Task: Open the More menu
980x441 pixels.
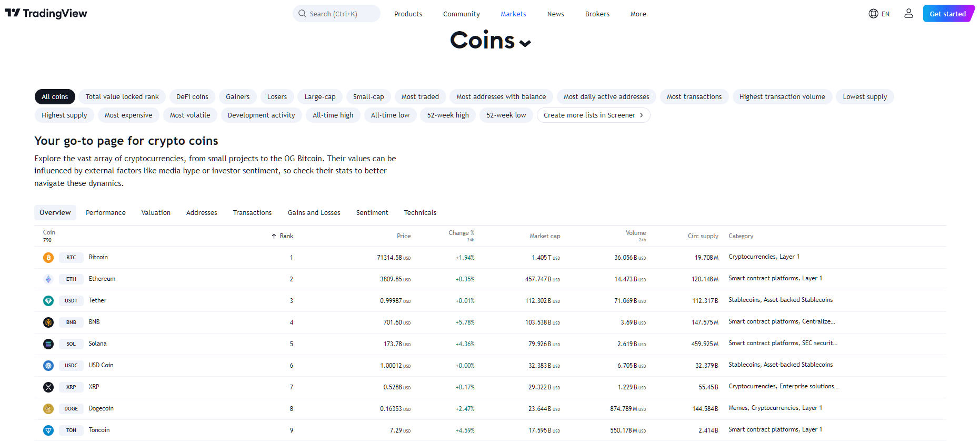Action: pyautogui.click(x=638, y=14)
